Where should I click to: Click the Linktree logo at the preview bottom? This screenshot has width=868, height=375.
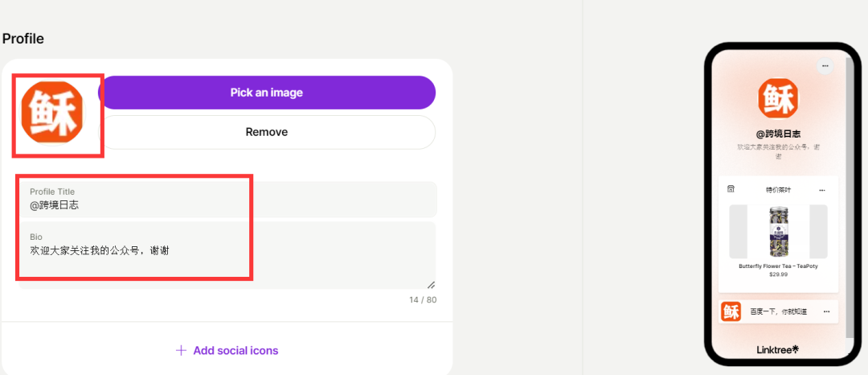tap(778, 349)
